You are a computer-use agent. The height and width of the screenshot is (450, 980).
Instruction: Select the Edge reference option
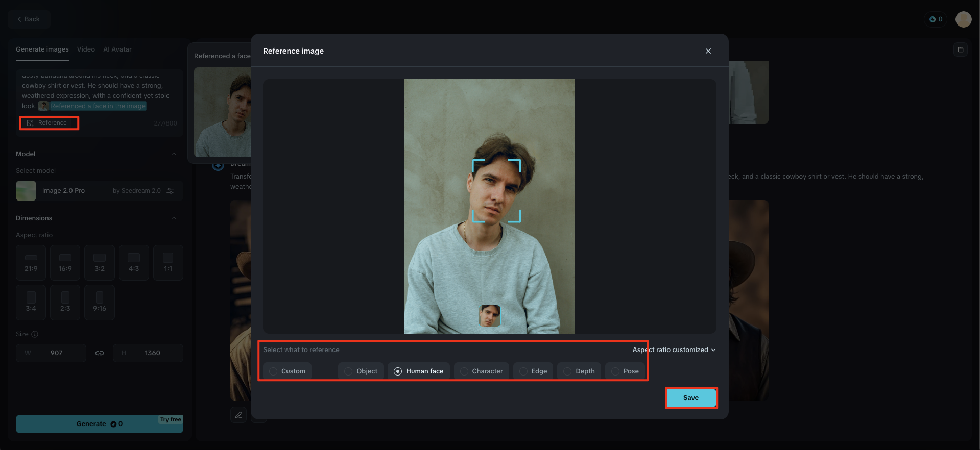pos(533,371)
